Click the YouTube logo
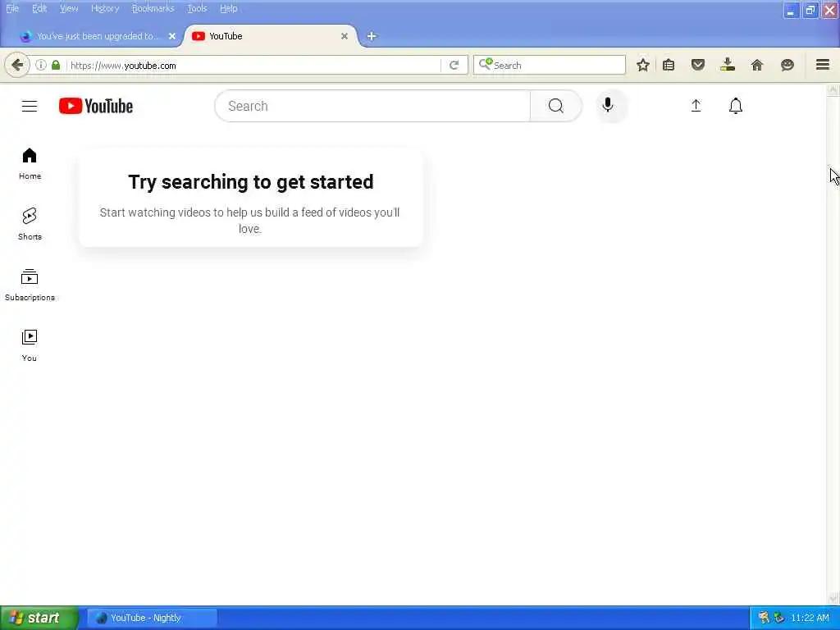This screenshot has width=840, height=630. pos(96,106)
